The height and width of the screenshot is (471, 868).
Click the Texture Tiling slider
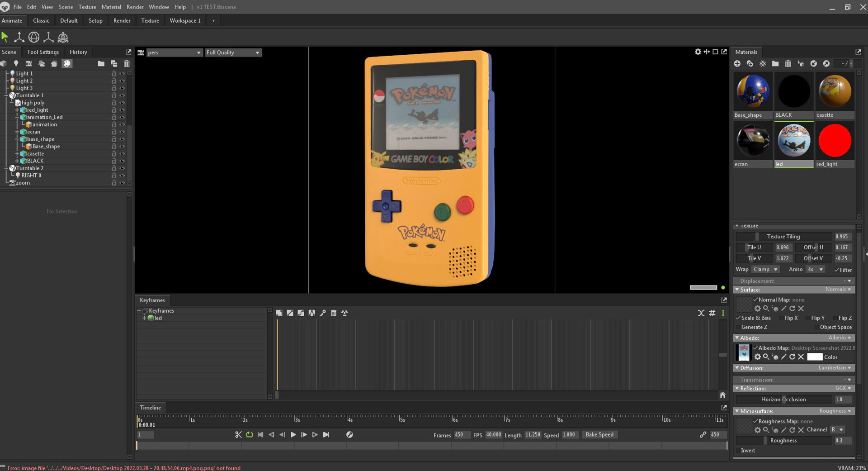coord(784,237)
